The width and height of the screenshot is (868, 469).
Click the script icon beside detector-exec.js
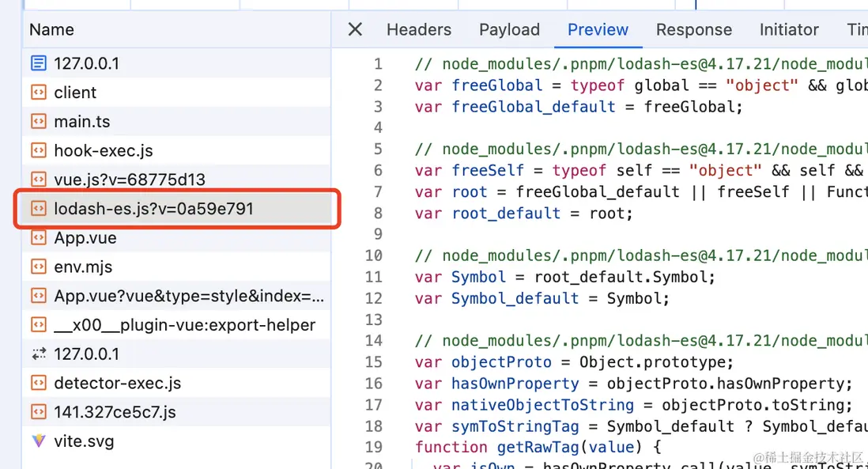(38, 384)
